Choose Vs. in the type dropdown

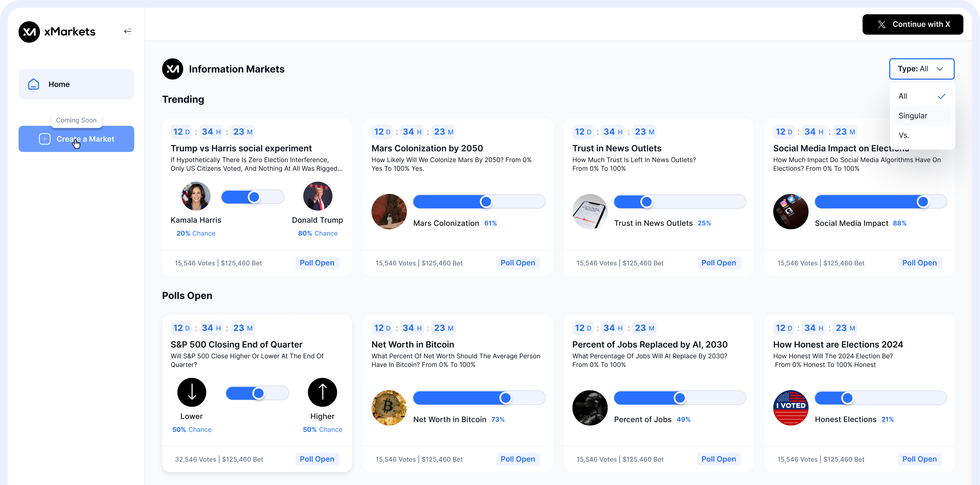pyautogui.click(x=904, y=135)
